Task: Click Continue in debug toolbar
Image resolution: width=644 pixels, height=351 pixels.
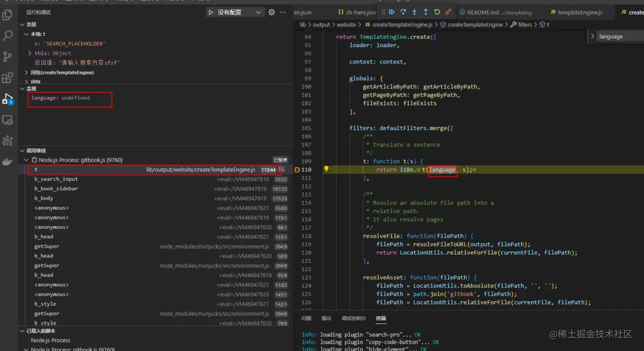Action: click(392, 12)
